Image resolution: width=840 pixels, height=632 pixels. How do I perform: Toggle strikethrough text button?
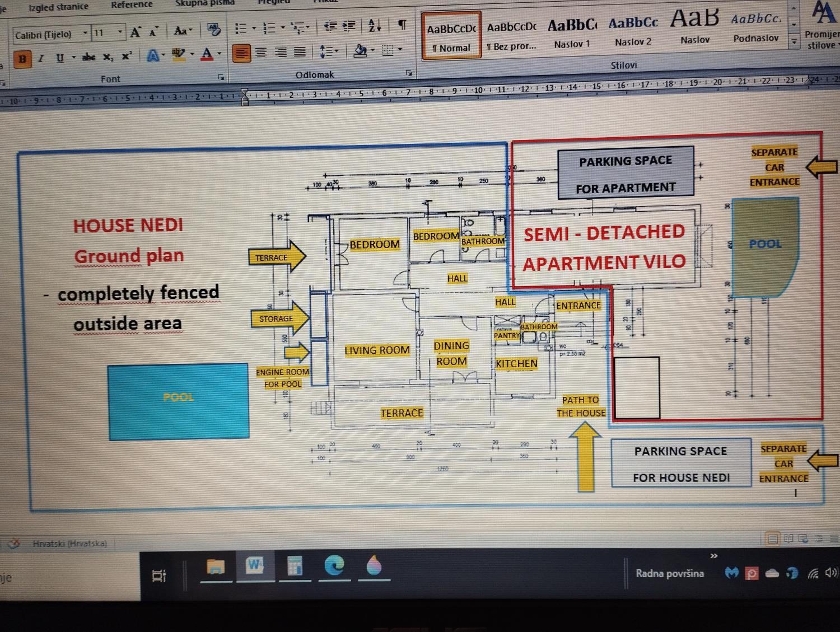point(88,57)
